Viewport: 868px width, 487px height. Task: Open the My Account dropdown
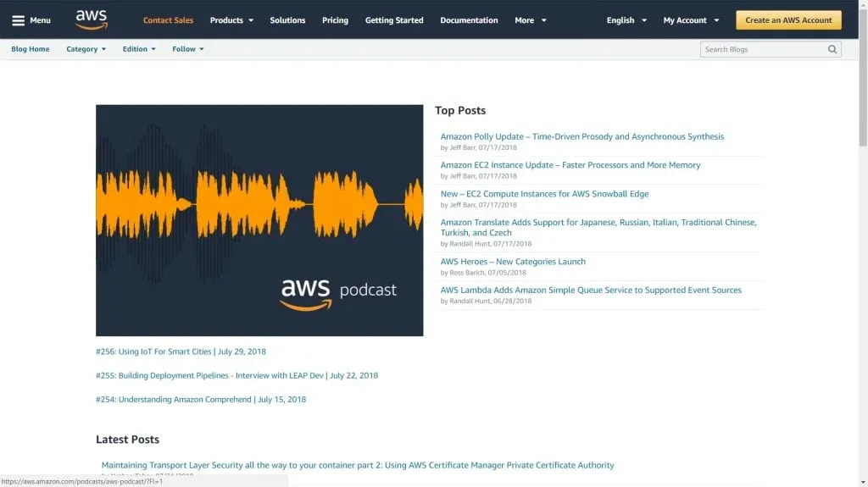(691, 20)
